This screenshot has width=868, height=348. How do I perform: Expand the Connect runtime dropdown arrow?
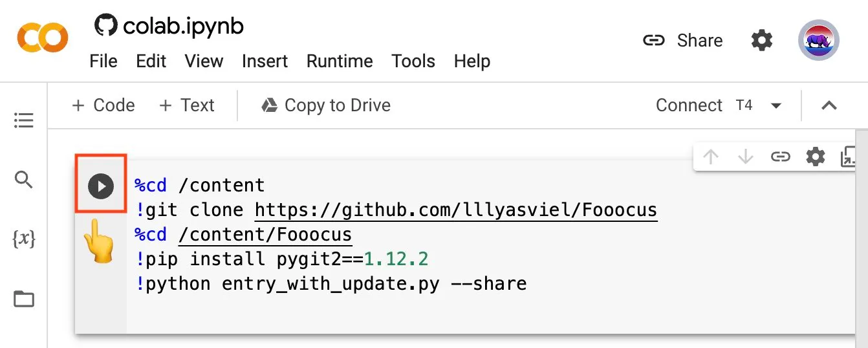(777, 105)
